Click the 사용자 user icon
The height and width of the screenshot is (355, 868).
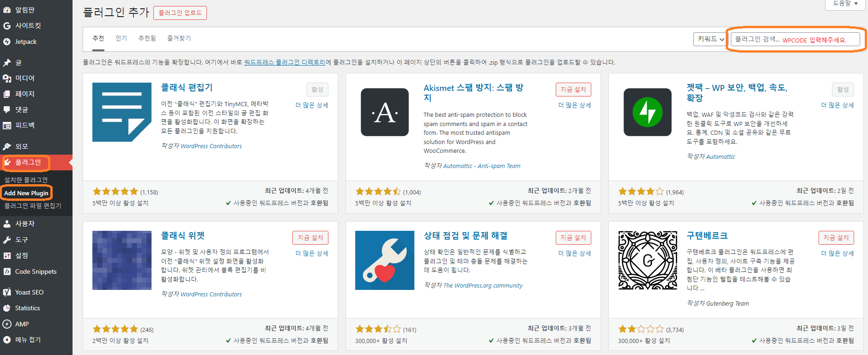tap(7, 223)
